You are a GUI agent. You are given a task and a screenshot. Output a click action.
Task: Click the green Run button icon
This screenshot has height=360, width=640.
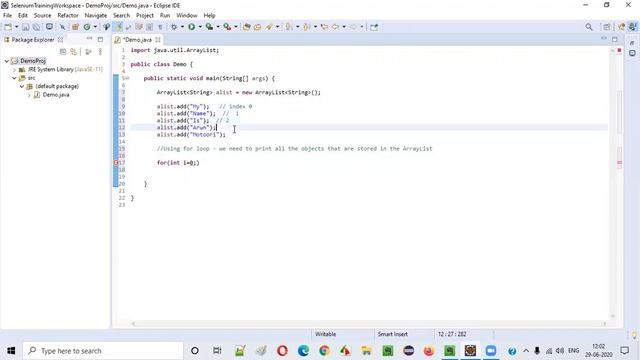tap(191, 27)
